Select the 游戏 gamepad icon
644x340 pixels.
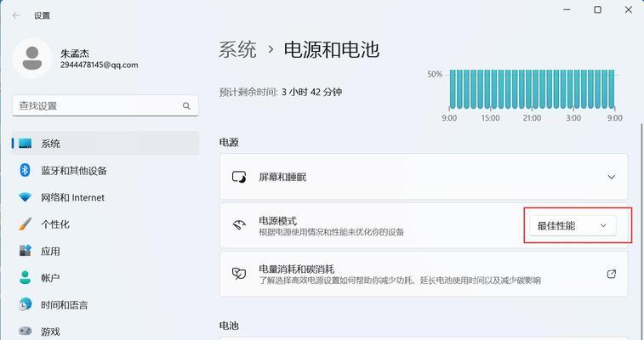point(25,331)
